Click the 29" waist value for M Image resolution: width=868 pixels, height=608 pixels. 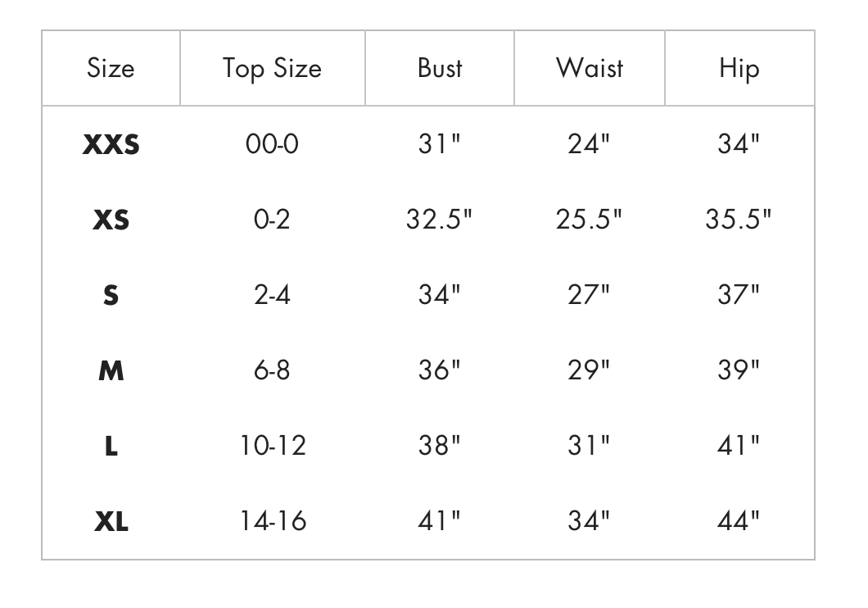(x=590, y=370)
